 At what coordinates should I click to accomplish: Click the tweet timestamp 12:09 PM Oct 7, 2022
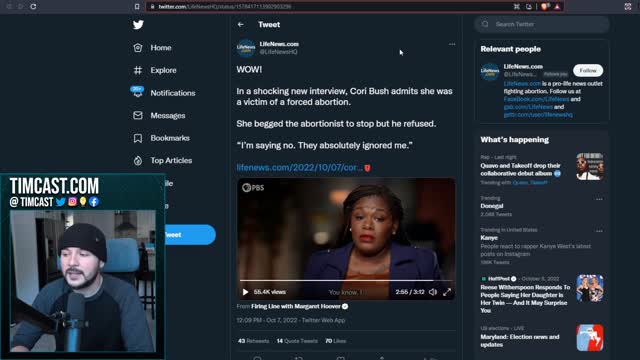267,320
